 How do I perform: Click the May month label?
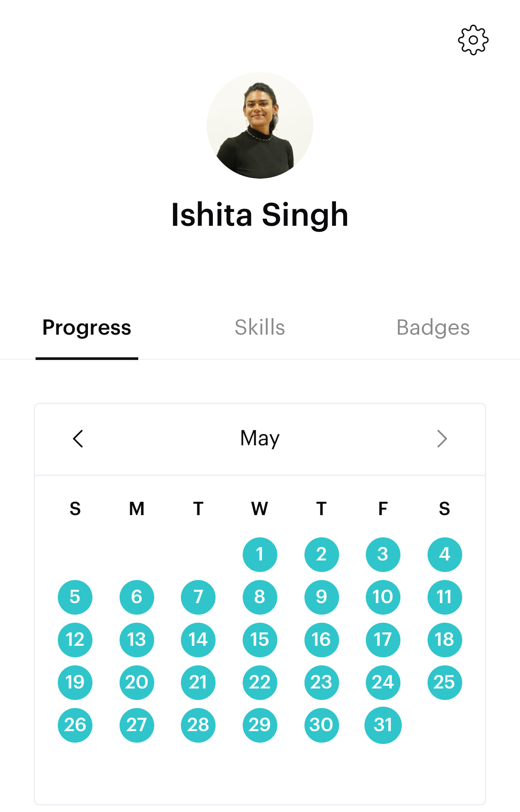[x=260, y=438]
